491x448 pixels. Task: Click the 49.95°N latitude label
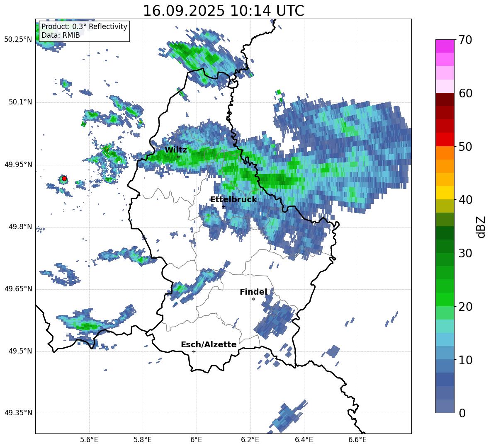point(18,165)
